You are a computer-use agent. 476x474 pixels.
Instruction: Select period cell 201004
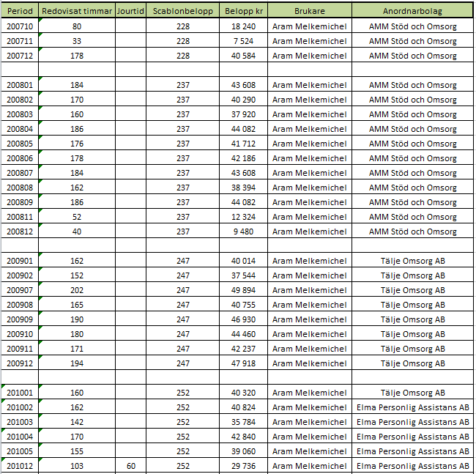20,437
